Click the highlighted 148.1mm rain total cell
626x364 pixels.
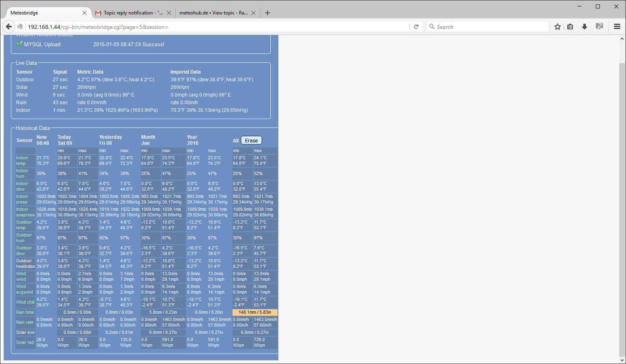[255, 313]
